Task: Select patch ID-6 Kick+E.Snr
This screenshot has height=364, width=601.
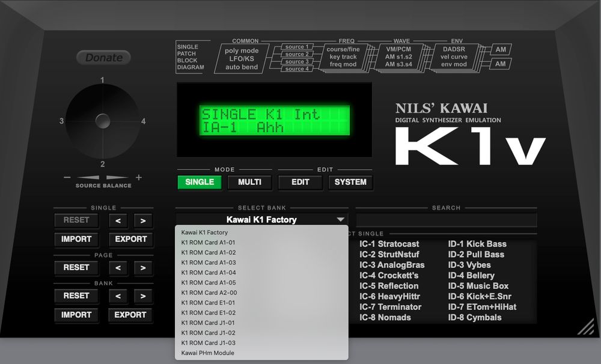Action: pyautogui.click(x=480, y=297)
